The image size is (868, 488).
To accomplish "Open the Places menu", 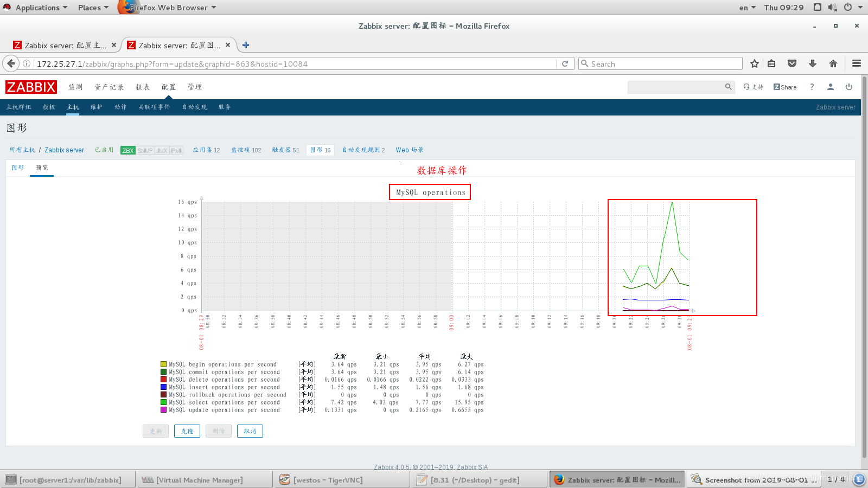I will [x=93, y=7].
